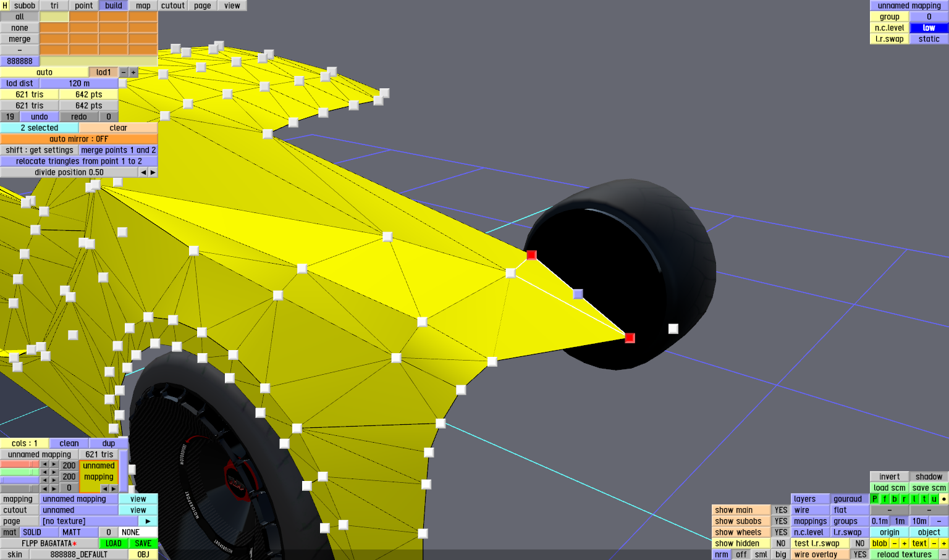Viewport: 949px width, 560px height.
Task: Click the H hide-interface button
Action: click(x=5, y=6)
